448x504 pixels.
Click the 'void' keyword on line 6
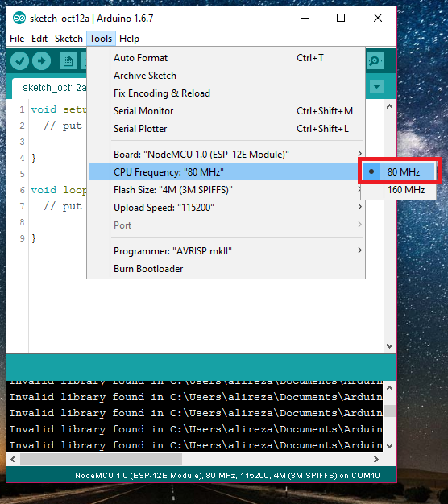coord(44,190)
